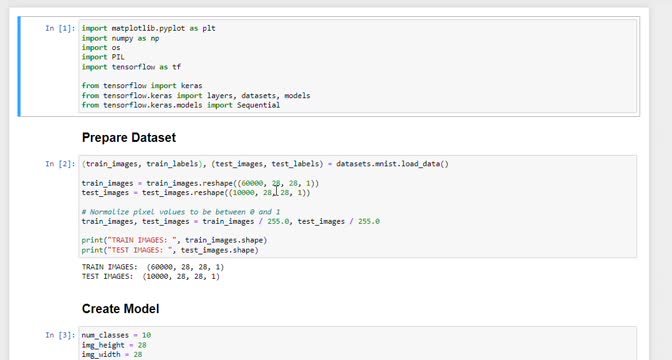The image size is (672, 360).
Task: Click the train_images reshape line
Action: click(x=200, y=183)
